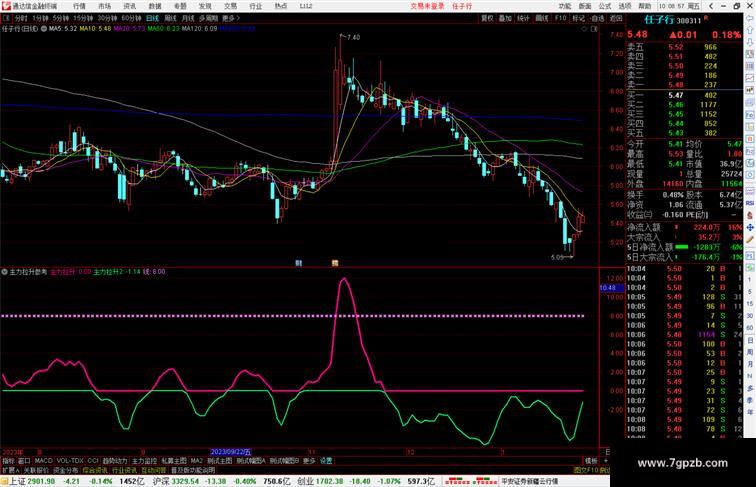This screenshot has width=756, height=487.
Task: Click the orange event marker below chart
Action: pyautogui.click(x=335, y=263)
